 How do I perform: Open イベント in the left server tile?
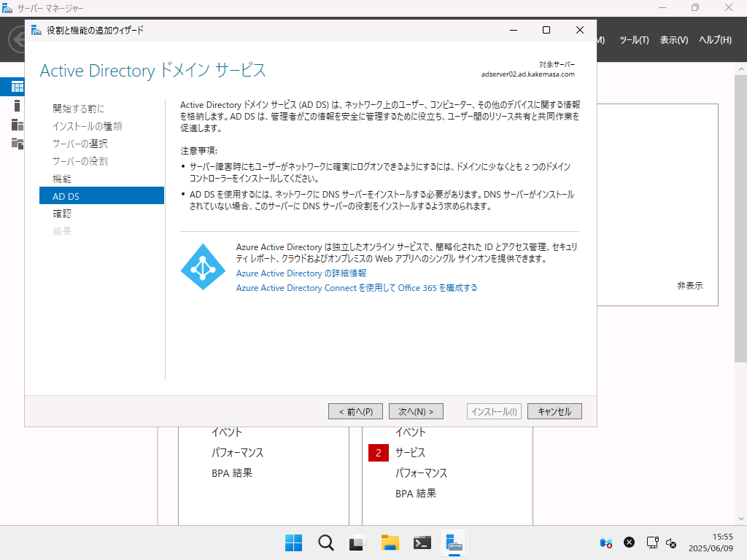coord(227,432)
